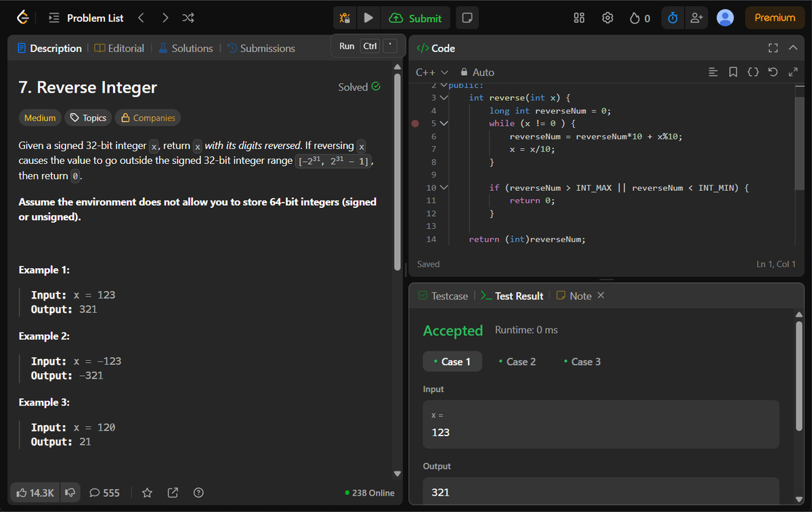Click the debug bug icon
Screen dimensions: 812x512
[345, 18]
